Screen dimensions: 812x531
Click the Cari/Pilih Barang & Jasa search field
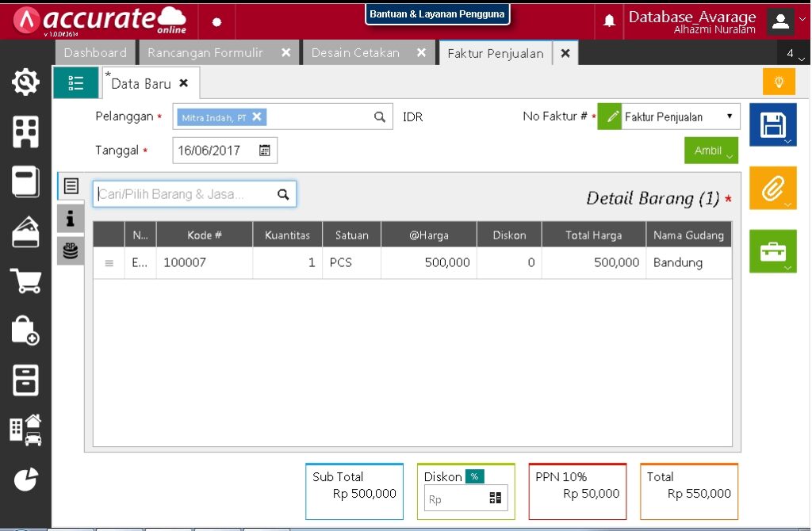pos(186,194)
